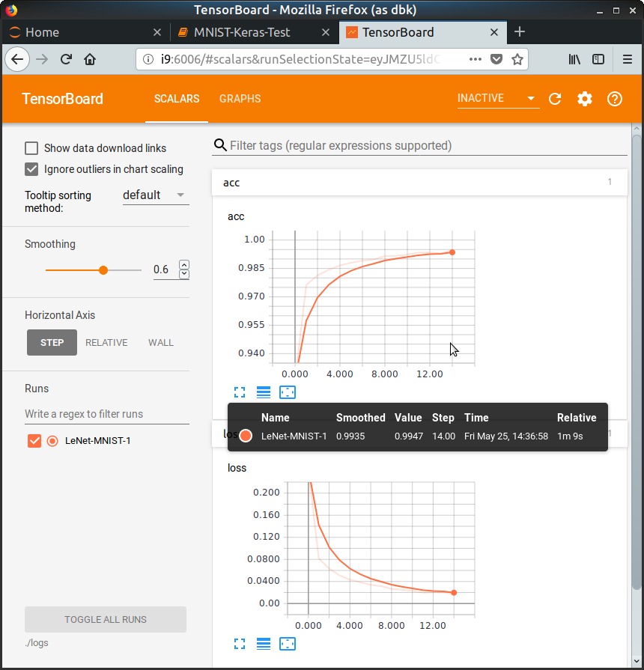The width and height of the screenshot is (644, 670).
Task: Open the INACTIVE dashboards dropdown
Action: pos(497,99)
